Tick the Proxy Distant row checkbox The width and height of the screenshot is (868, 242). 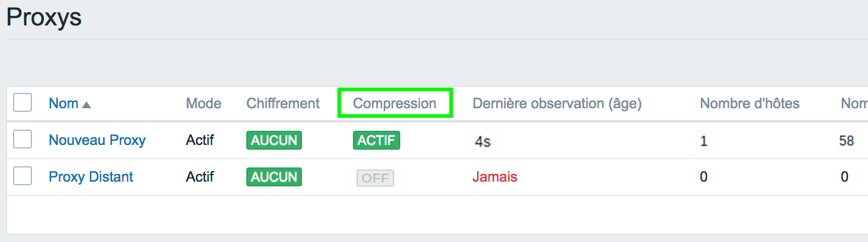tap(22, 176)
